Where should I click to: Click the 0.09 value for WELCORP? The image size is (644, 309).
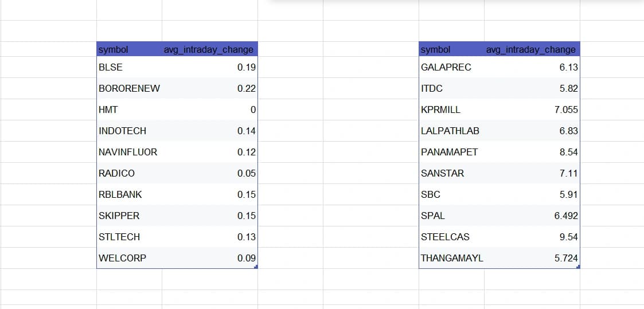(x=210, y=258)
